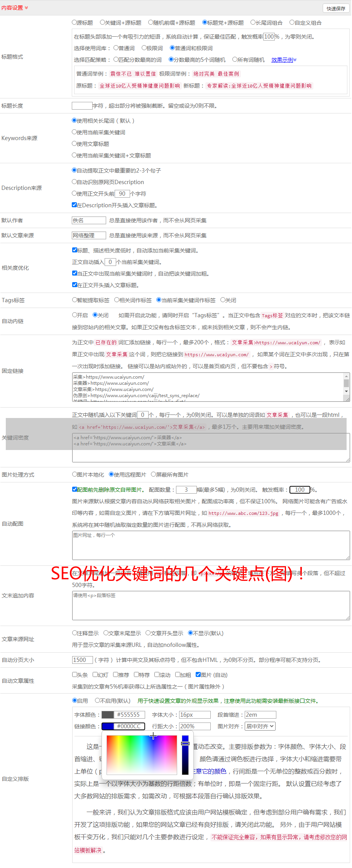Select 长尾词组合 title format
The image size is (352, 868).
tap(253, 23)
